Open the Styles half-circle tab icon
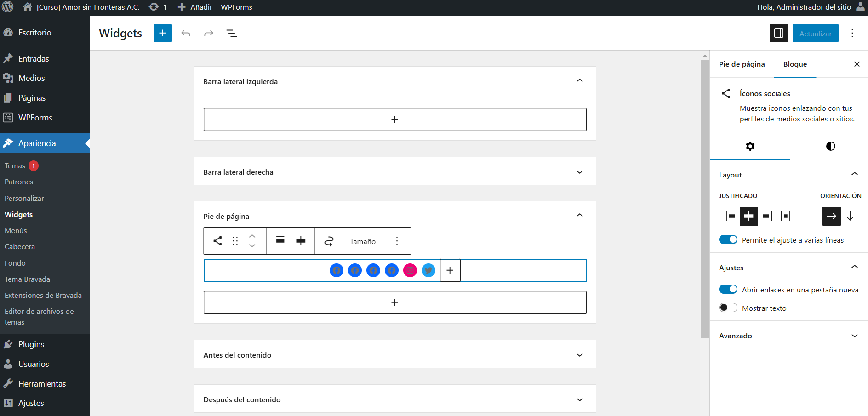Image resolution: width=868 pixels, height=416 pixels. (830, 146)
